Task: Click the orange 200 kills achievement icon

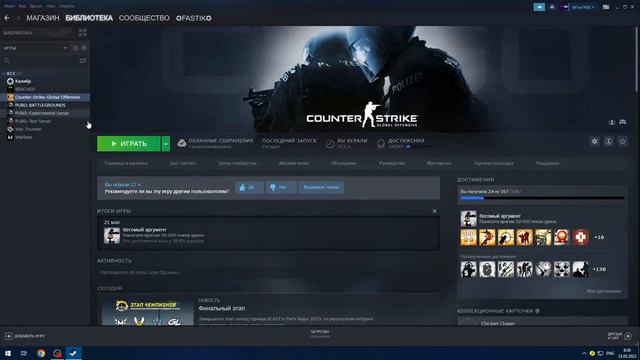Action: (x=469, y=237)
